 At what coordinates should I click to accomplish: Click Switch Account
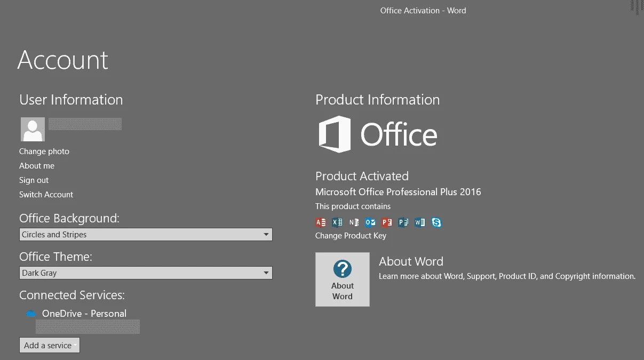(46, 195)
